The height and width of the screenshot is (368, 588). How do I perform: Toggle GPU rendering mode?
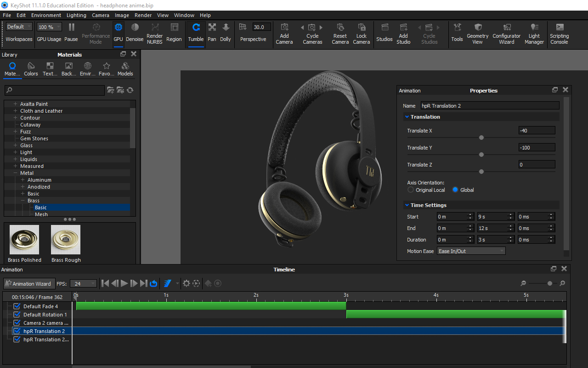tap(118, 33)
